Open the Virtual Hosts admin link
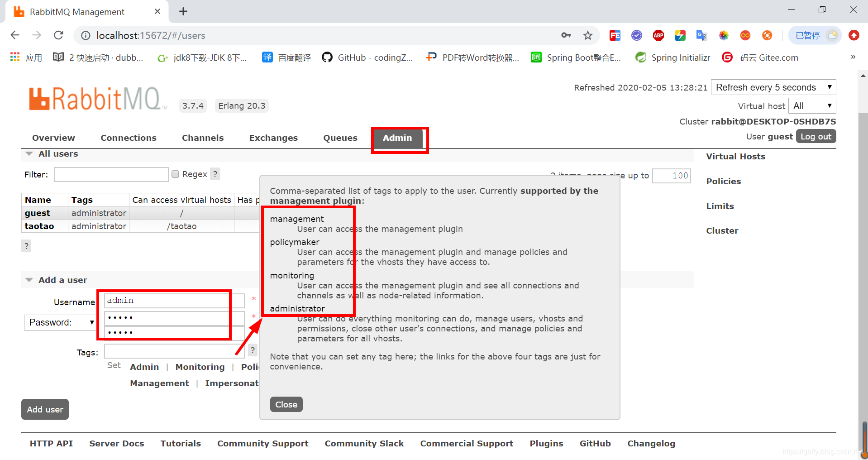868x460 pixels. coord(736,157)
